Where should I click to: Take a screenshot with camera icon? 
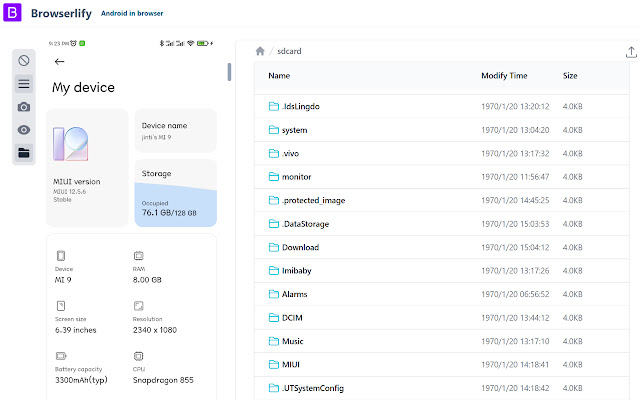pos(24,107)
